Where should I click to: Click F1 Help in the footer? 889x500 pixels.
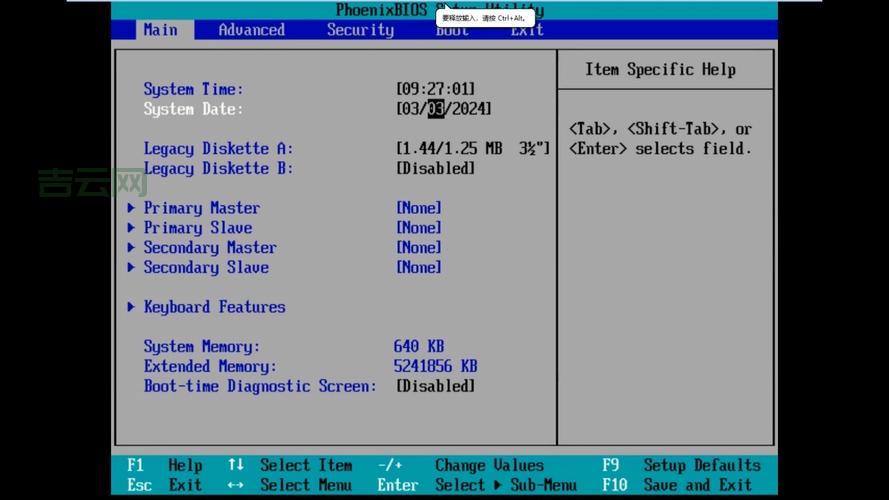pos(165,465)
